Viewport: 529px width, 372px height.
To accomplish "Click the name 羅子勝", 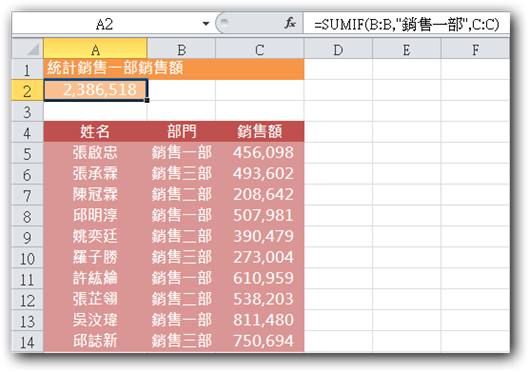I will click(95, 257).
